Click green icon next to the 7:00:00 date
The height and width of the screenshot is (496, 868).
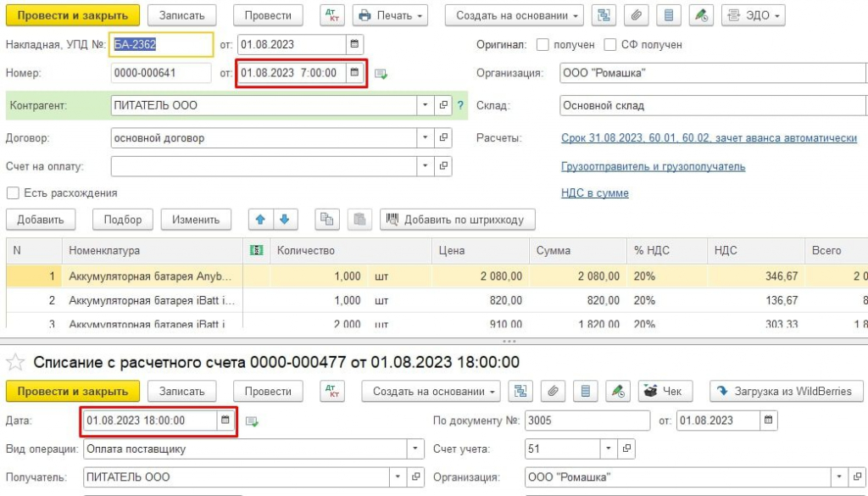381,73
